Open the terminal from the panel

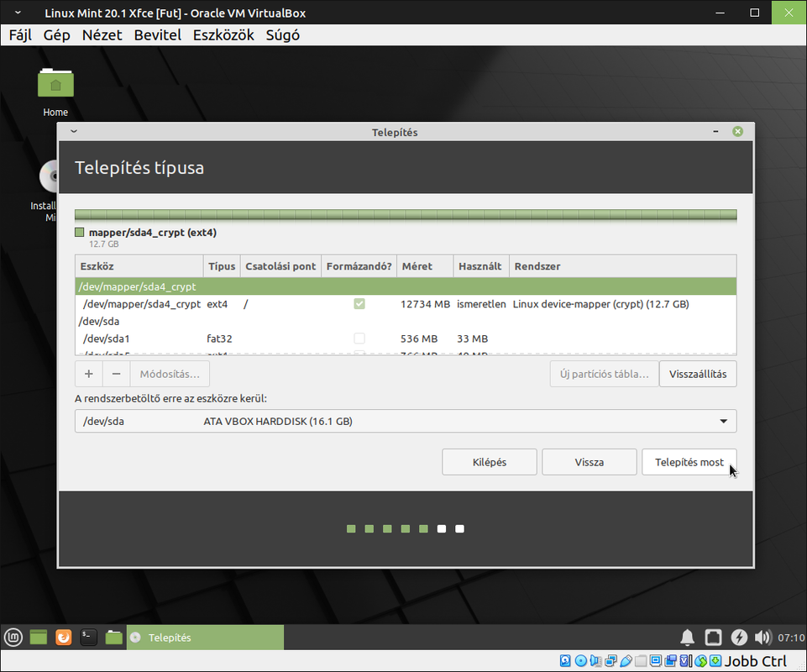(88, 638)
